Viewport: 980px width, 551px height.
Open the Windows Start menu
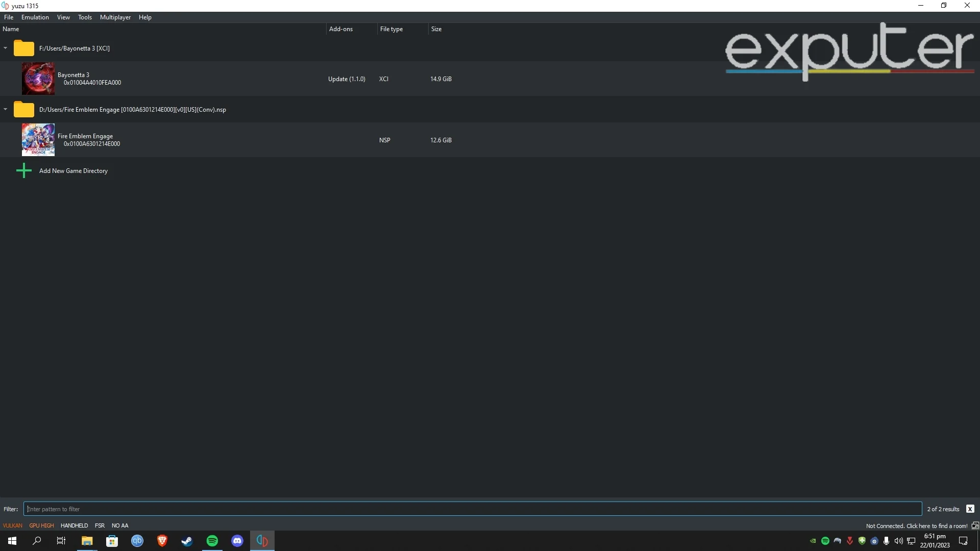(x=12, y=541)
